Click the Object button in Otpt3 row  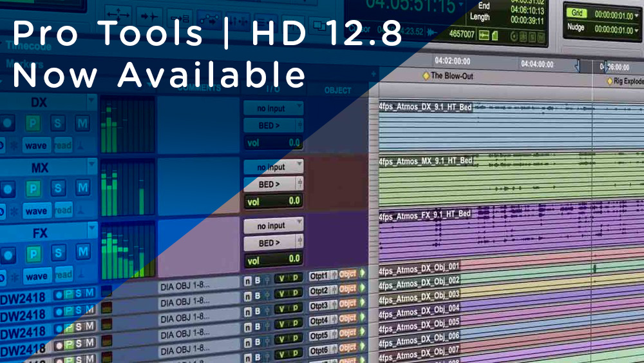click(x=348, y=304)
